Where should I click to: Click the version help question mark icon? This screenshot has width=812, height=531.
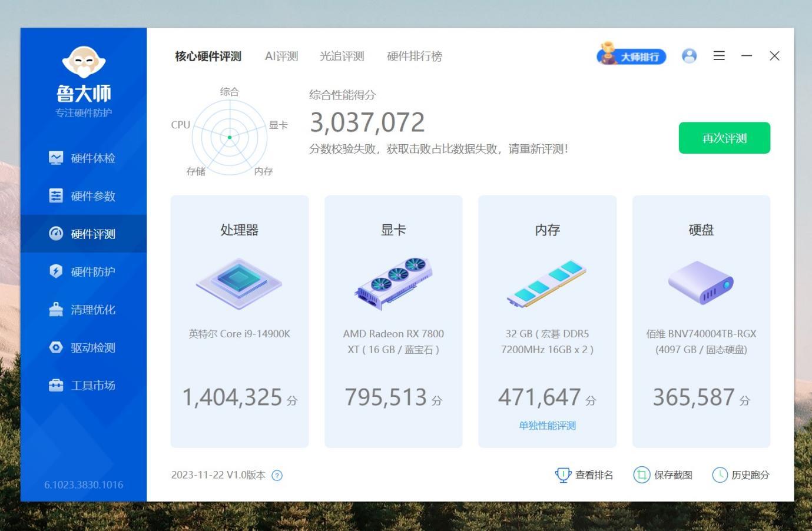pyautogui.click(x=277, y=476)
